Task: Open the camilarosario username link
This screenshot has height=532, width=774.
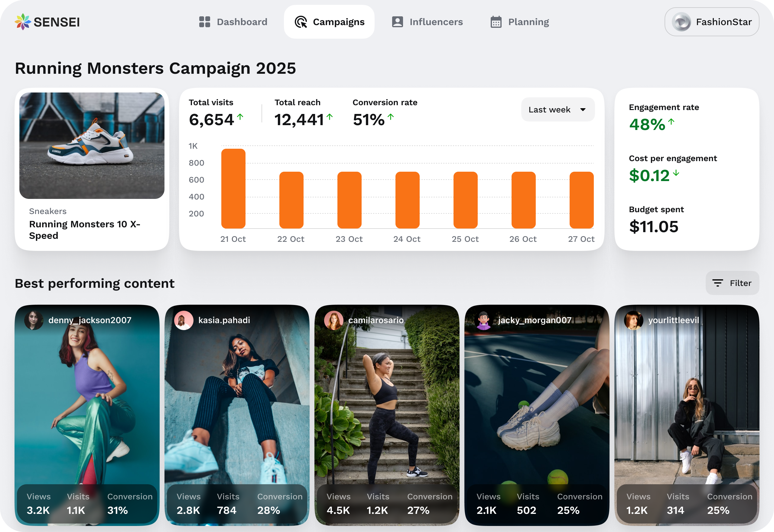Action: pos(376,320)
